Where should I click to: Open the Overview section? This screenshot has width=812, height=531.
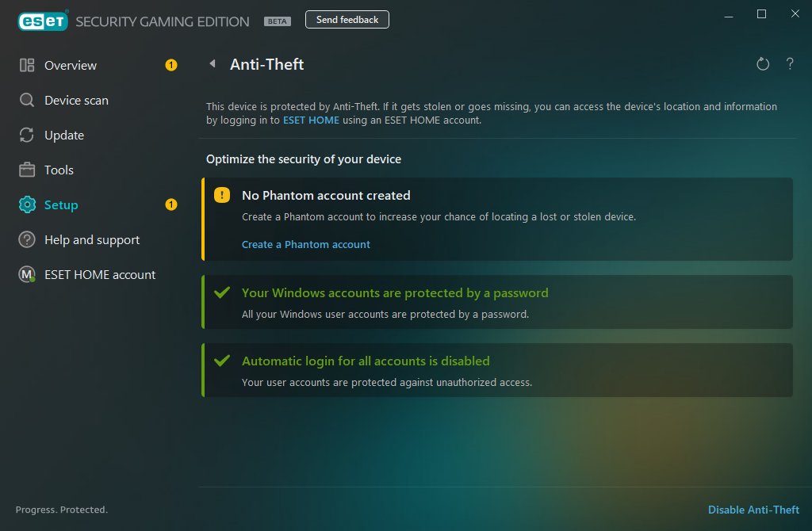(x=71, y=65)
